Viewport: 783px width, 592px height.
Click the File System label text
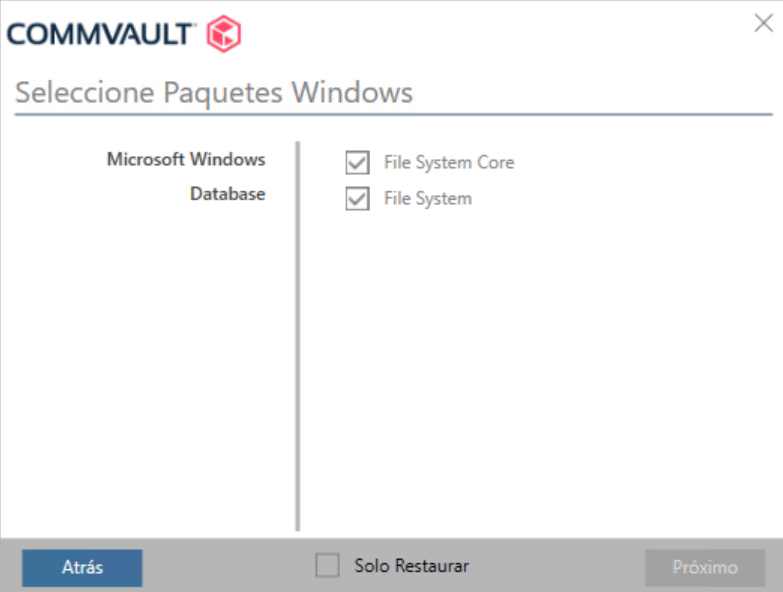coord(427,199)
